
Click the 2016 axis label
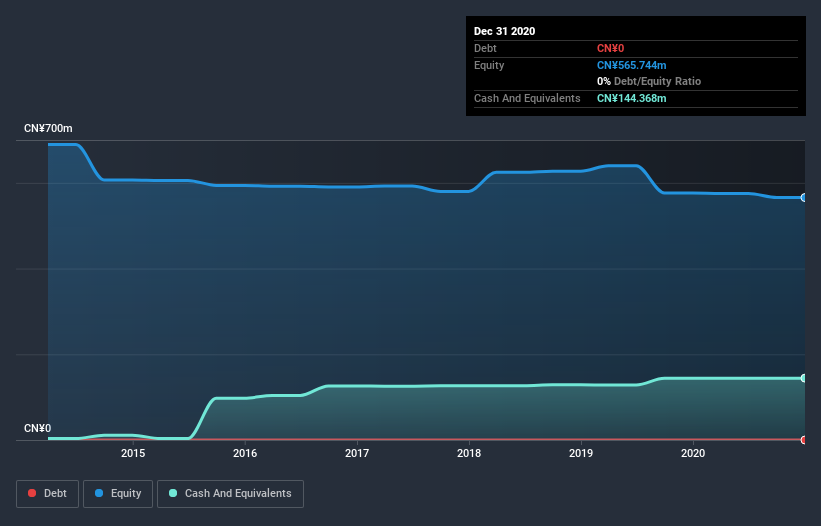click(245, 453)
